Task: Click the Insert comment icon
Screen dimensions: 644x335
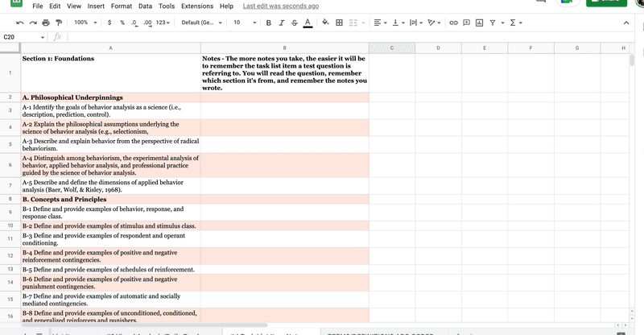Action: 466,23
